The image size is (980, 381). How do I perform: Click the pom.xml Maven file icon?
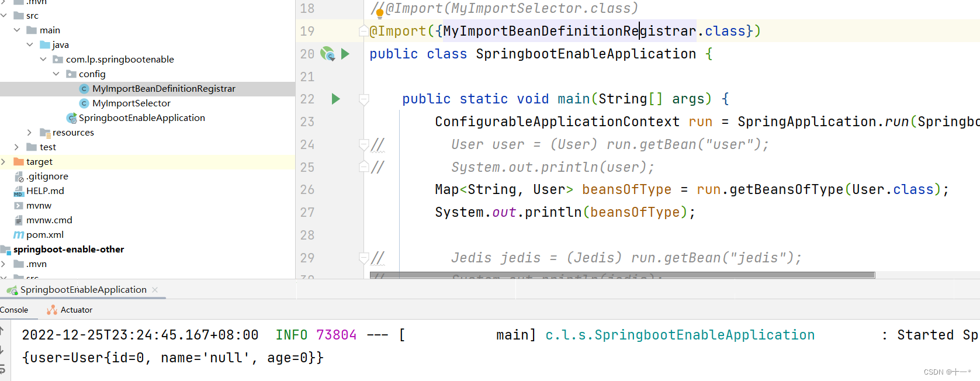(19, 235)
